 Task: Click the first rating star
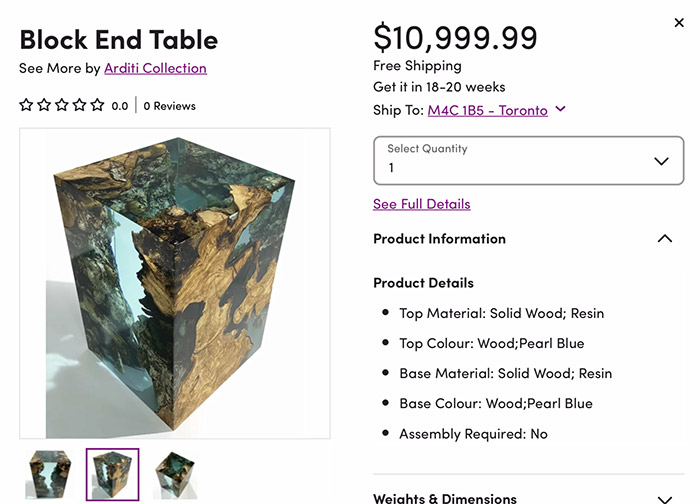click(x=27, y=105)
